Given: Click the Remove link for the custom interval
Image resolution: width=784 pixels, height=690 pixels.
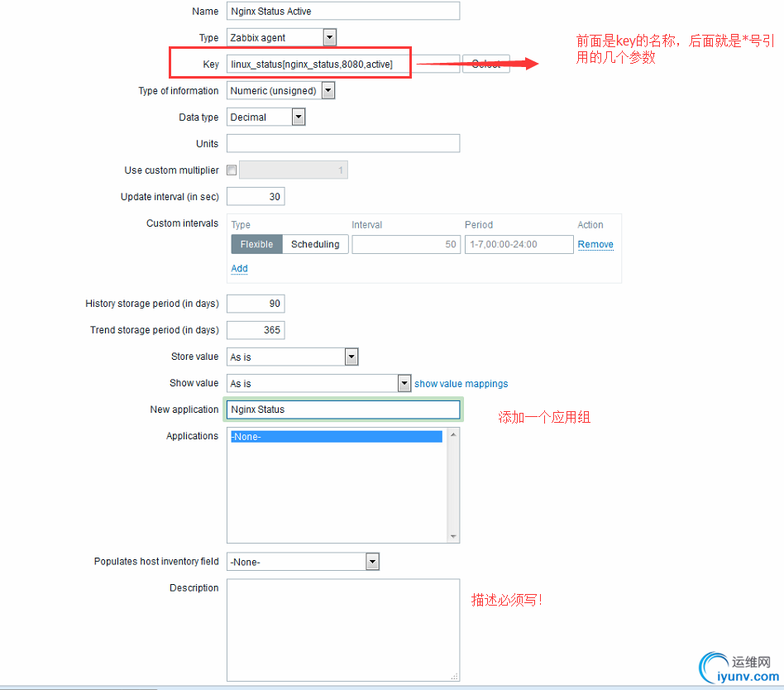Looking at the screenshot, I should (x=595, y=244).
